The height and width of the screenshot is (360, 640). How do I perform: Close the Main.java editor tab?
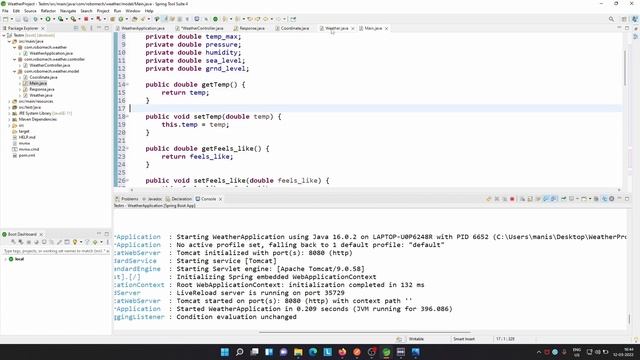(x=386, y=28)
